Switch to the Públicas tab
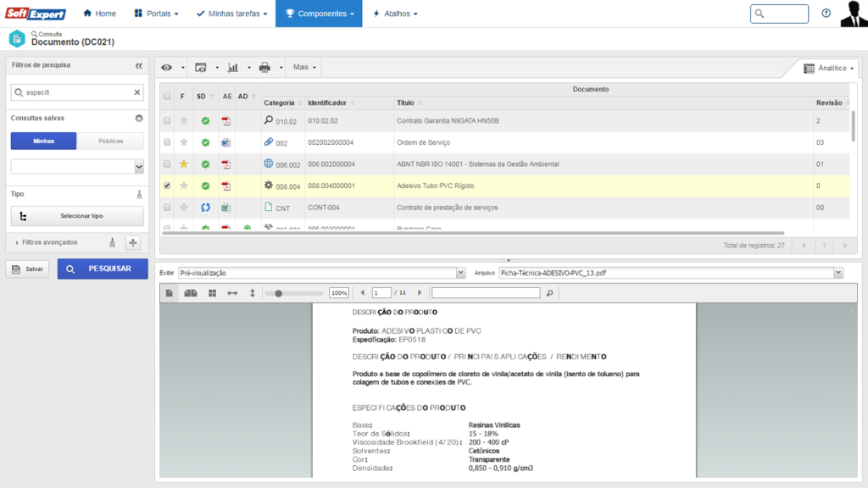This screenshot has width=868, height=488. pyautogui.click(x=110, y=141)
